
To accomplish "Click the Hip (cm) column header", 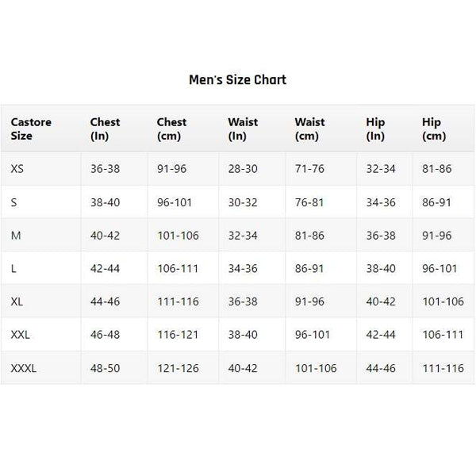I will pyautogui.click(x=433, y=129).
